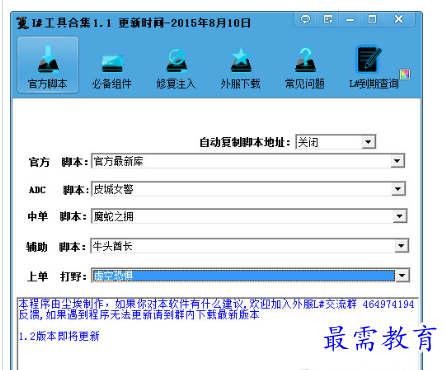Minimize the L#工具合集 window

pos(350,19)
